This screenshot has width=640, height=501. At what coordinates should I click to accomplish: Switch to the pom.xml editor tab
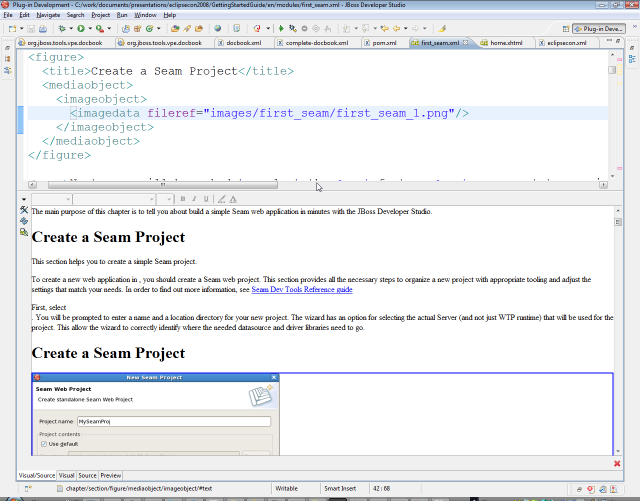tap(384, 43)
